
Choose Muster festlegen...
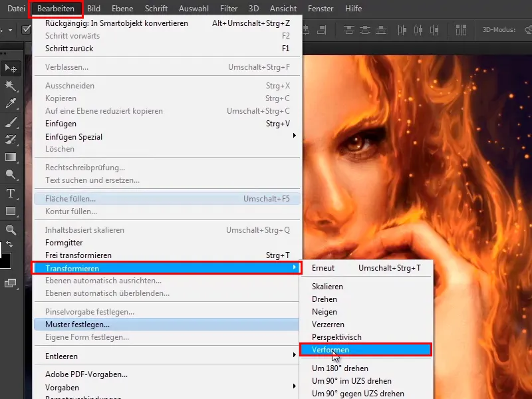pyautogui.click(x=167, y=325)
